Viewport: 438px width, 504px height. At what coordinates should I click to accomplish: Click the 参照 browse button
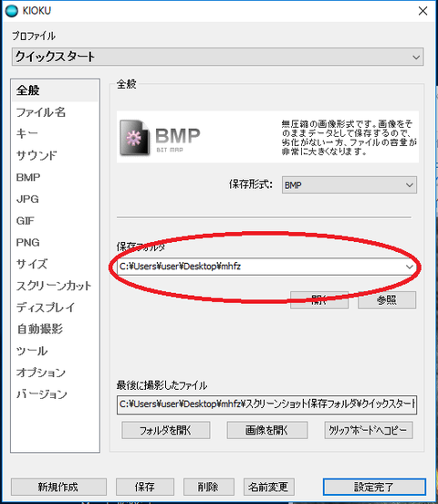click(x=387, y=299)
